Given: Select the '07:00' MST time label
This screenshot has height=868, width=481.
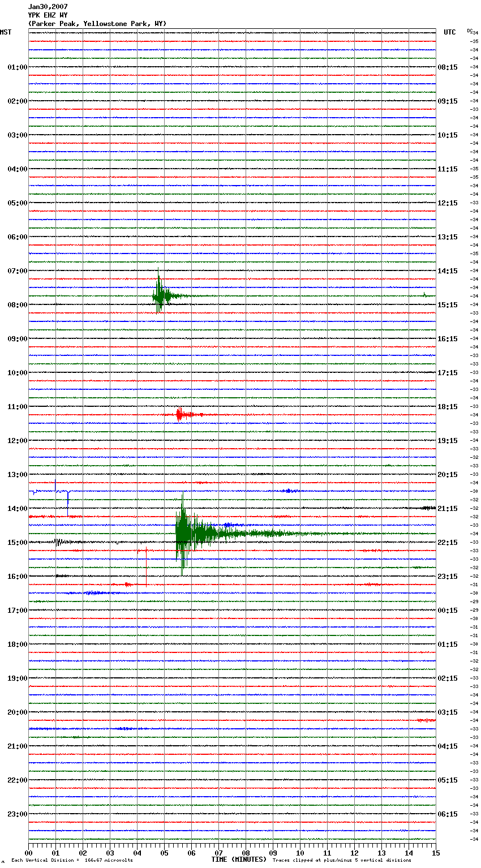Looking at the screenshot, I should click(x=18, y=271).
